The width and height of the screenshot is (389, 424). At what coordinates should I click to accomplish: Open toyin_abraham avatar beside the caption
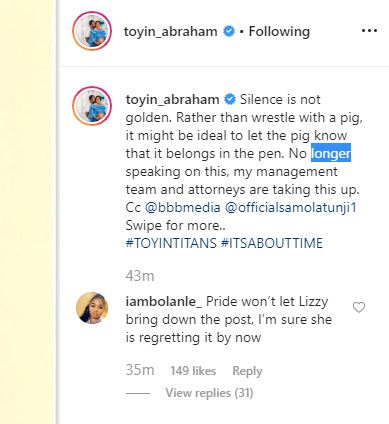[x=92, y=106]
